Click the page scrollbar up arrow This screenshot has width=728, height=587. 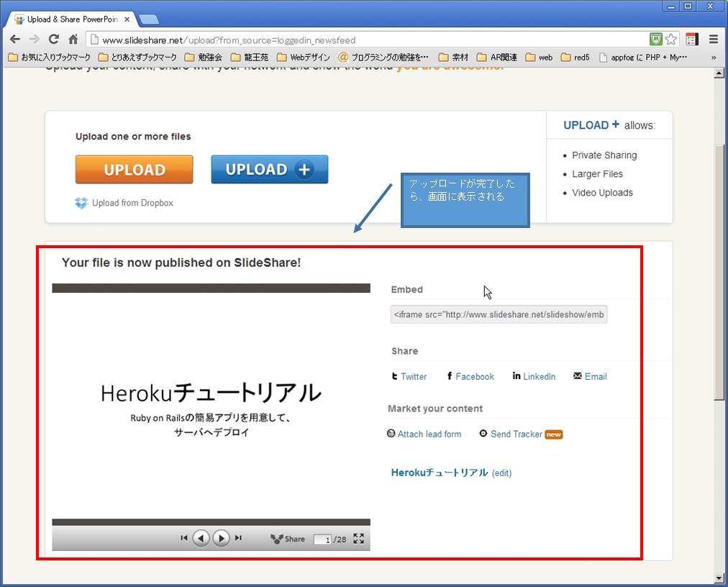point(719,73)
